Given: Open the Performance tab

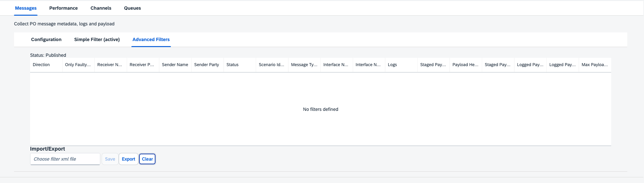Looking at the screenshot, I should point(64,8).
